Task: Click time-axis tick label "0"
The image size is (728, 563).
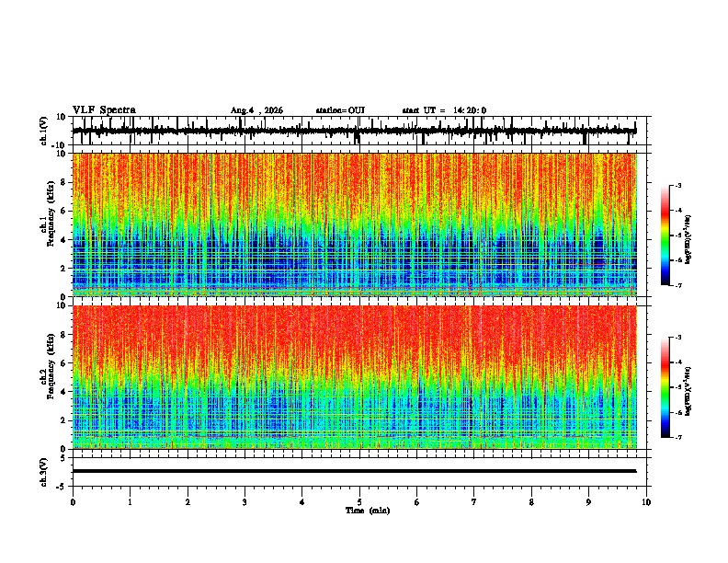Action: pyautogui.click(x=73, y=502)
